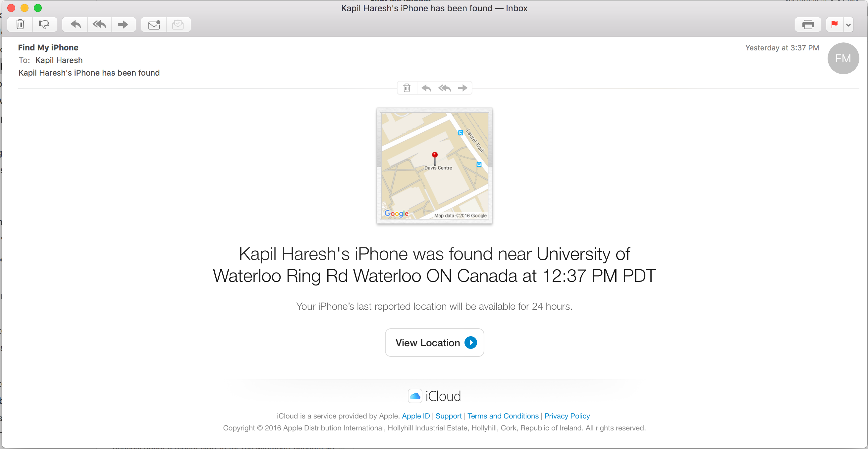Mark the message as junk with the thumbs-down icon
This screenshot has height=449, width=868.
pyautogui.click(x=44, y=25)
